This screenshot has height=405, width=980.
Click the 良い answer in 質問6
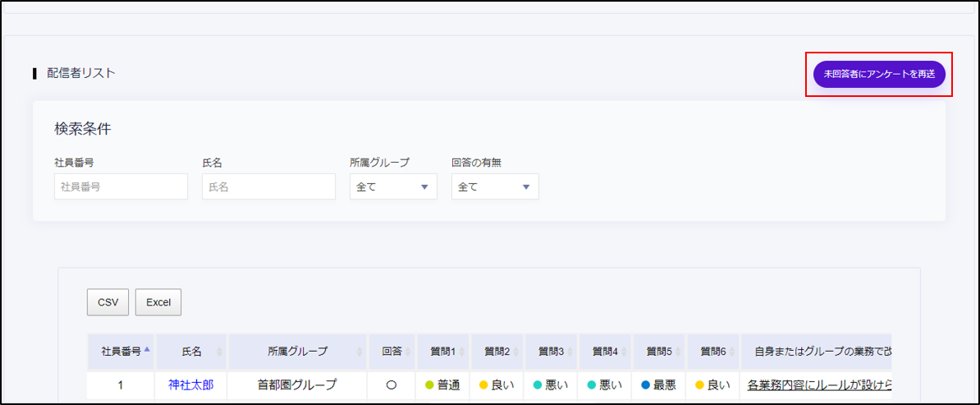click(x=712, y=385)
